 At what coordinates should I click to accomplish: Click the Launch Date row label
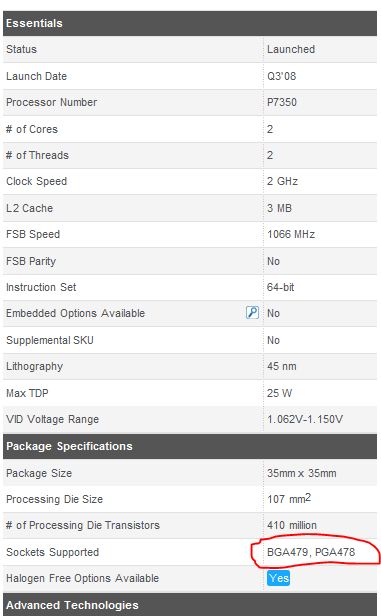click(37, 76)
